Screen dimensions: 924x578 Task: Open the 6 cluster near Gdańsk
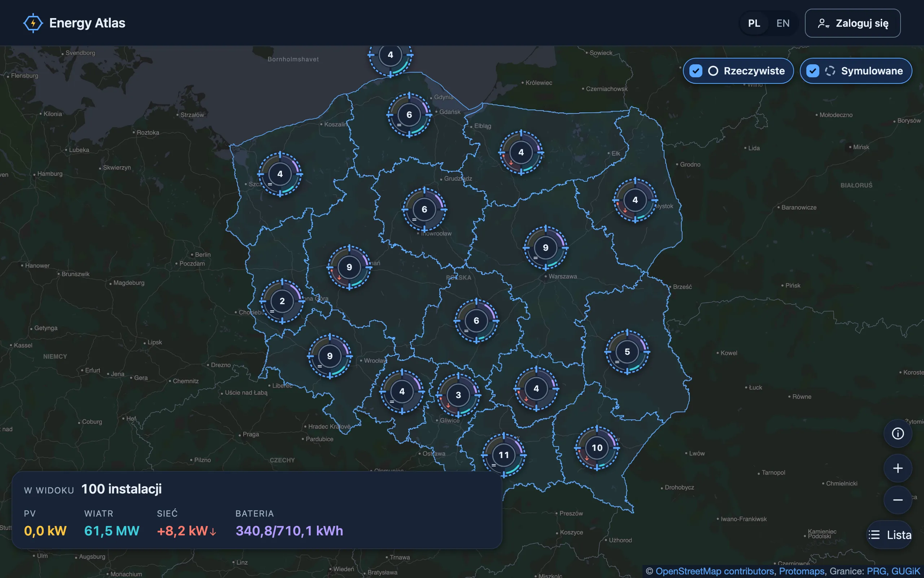pyautogui.click(x=409, y=115)
